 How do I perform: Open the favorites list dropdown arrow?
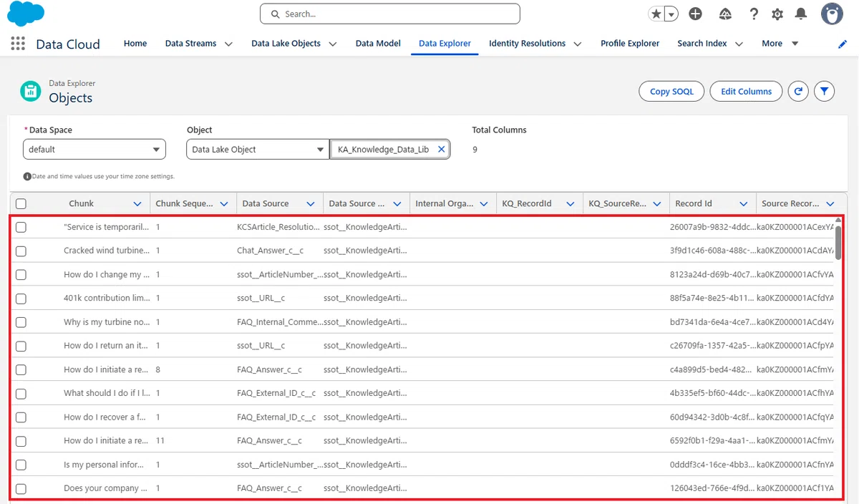[x=671, y=14]
